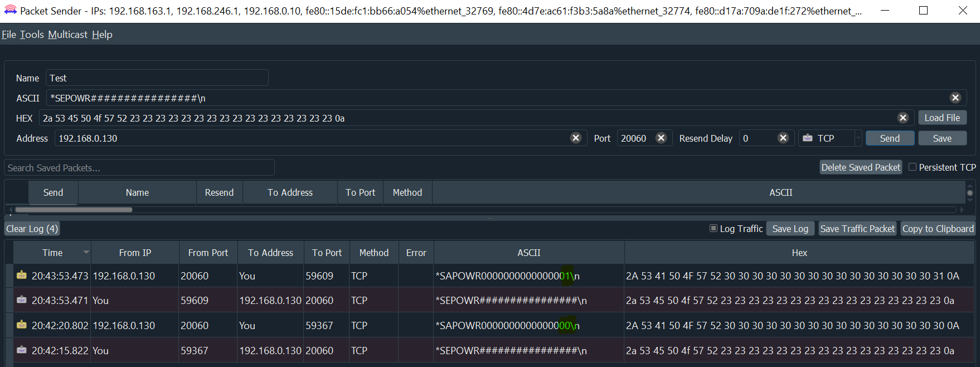The height and width of the screenshot is (367, 980).
Task: Sort log by the Time column arrow
Action: tap(86, 253)
